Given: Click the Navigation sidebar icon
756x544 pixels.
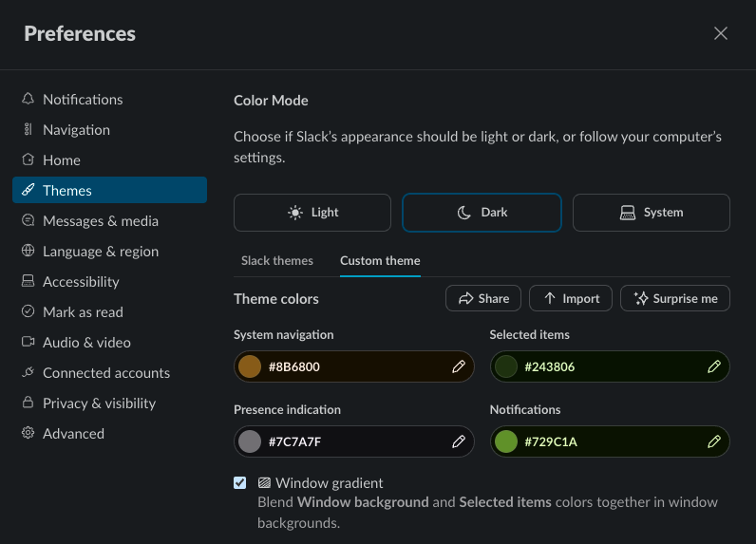Looking at the screenshot, I should point(28,129).
